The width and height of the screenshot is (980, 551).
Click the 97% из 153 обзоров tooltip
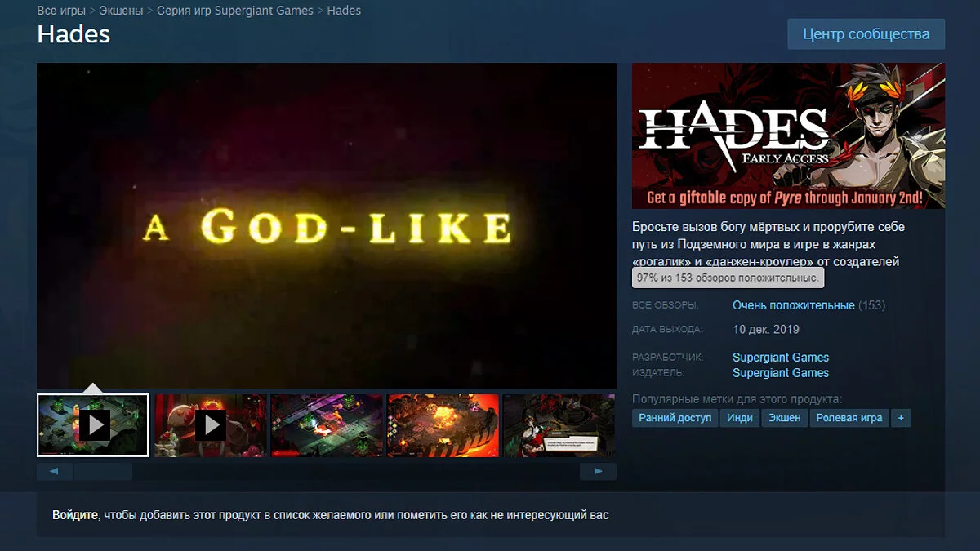pos(728,278)
